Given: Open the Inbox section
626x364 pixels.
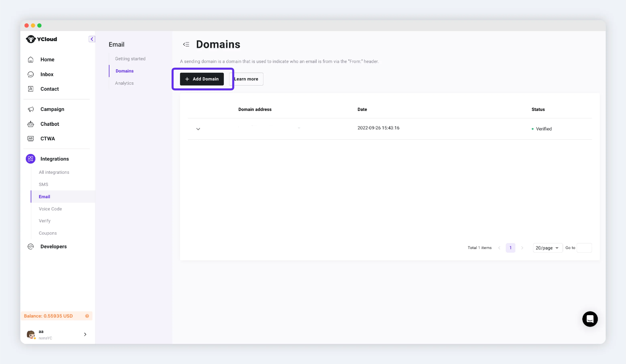Looking at the screenshot, I should tap(47, 74).
